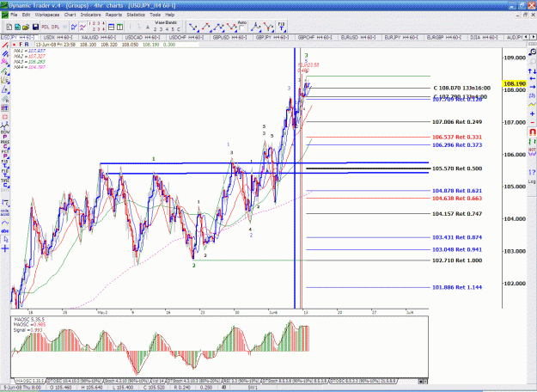Click the red F button
This screenshot has height=392, width=537.
21,45
